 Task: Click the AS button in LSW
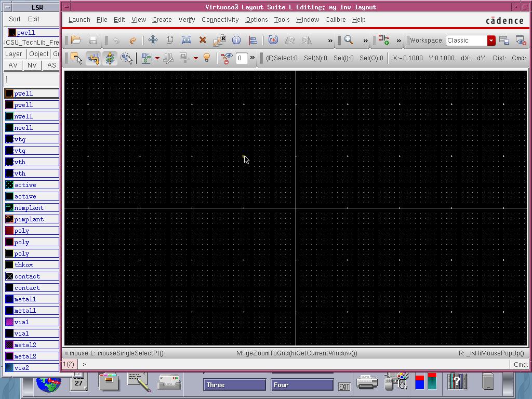tap(51, 65)
